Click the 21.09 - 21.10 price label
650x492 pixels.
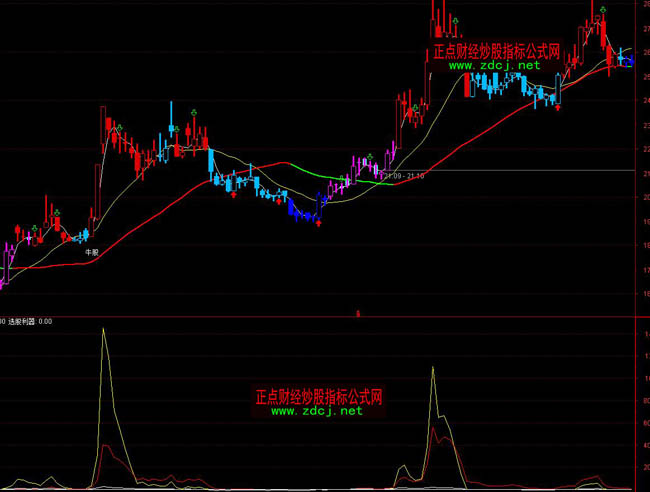[402, 175]
